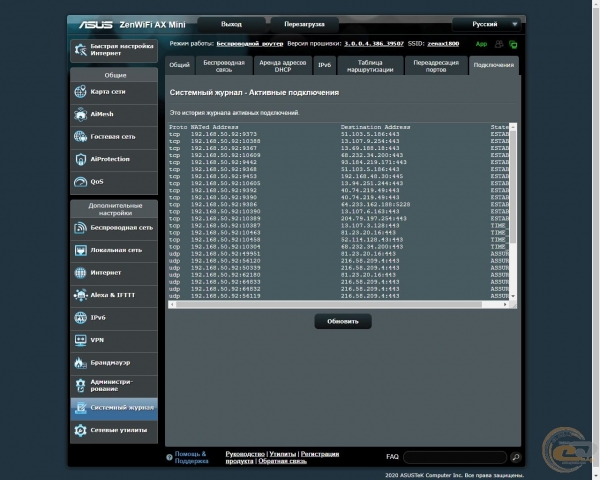Click destination 64.233.162.188:5228 in log

375,205
